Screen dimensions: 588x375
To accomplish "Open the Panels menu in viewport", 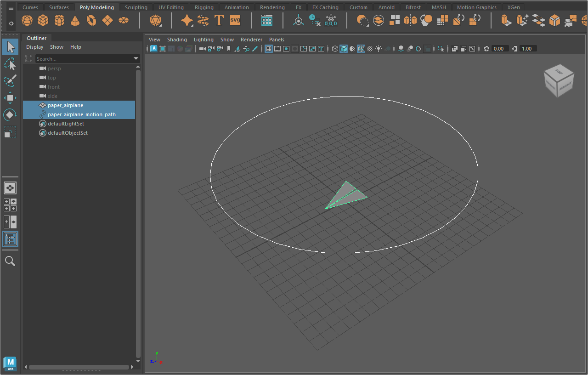I will (x=277, y=40).
